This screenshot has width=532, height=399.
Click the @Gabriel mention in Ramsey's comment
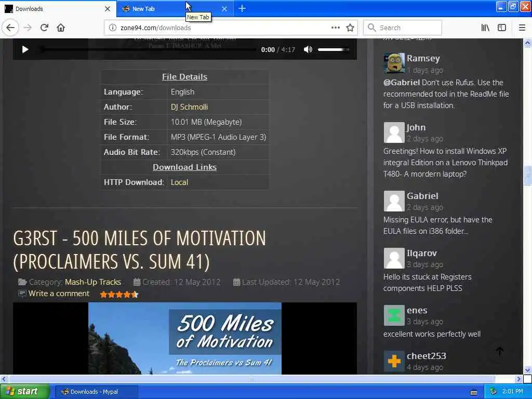pos(402,83)
